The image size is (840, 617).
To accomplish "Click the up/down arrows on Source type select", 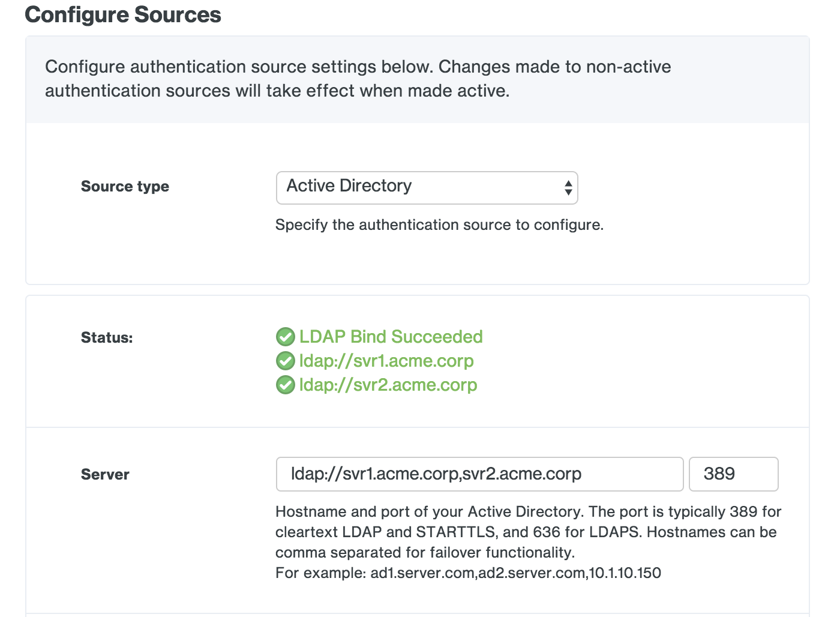I will tap(568, 188).
